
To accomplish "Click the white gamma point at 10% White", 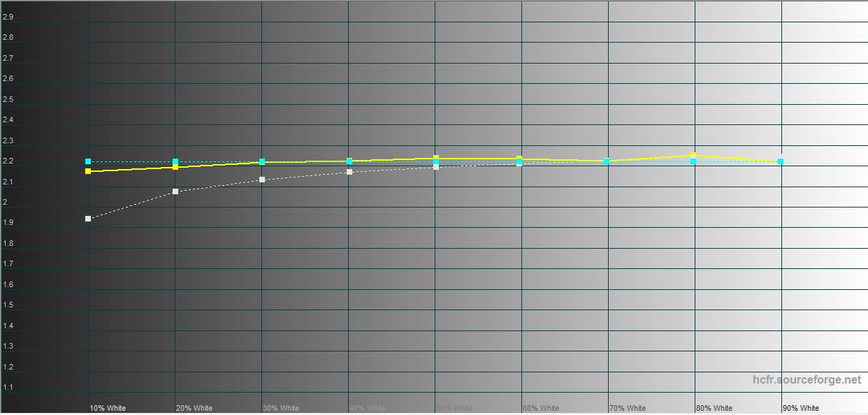I will (x=88, y=219).
